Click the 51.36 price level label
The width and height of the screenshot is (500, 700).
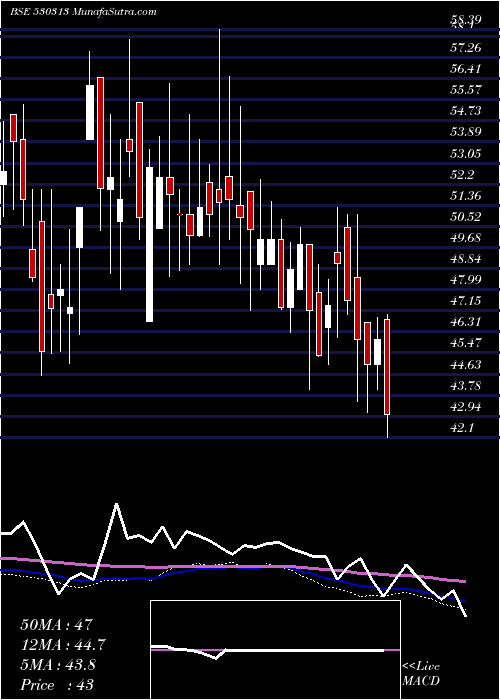click(x=466, y=196)
